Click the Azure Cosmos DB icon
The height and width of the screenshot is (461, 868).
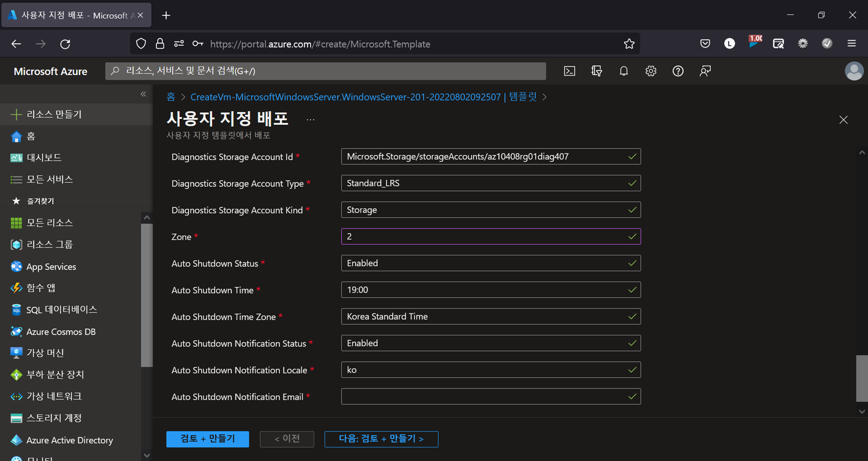tap(16, 331)
